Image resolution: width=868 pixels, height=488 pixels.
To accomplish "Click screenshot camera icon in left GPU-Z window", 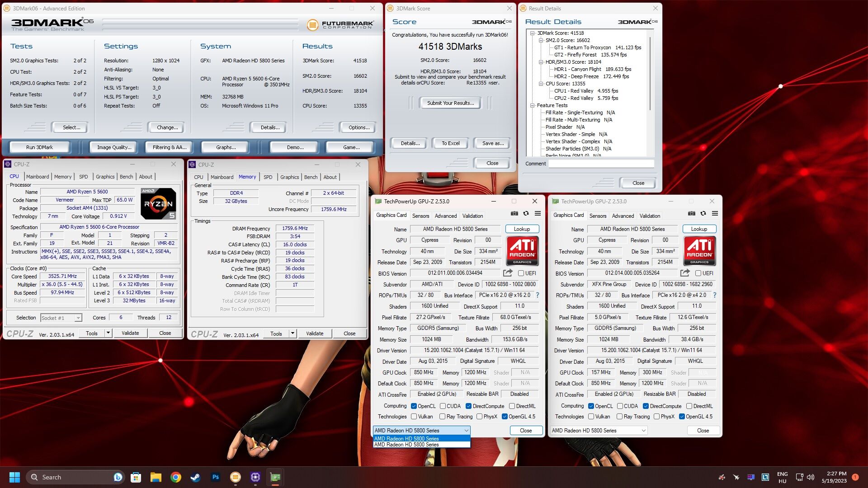I will [x=514, y=214].
